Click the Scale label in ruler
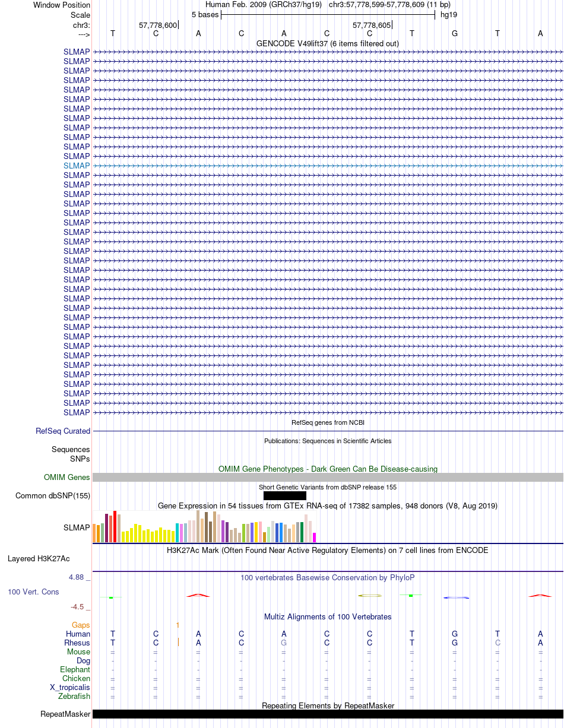This screenshot has width=564, height=728. point(80,14)
